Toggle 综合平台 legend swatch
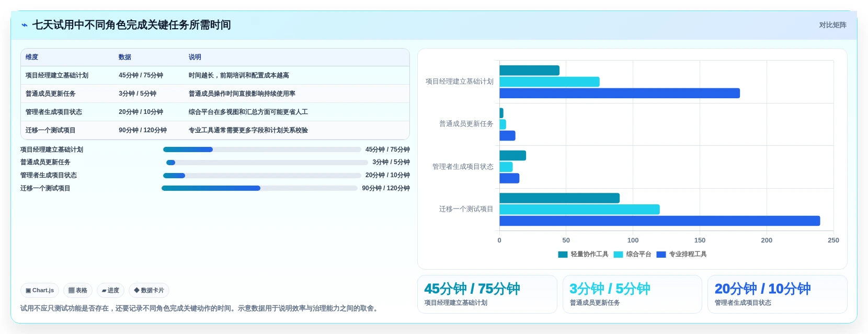868x334 pixels. pos(618,255)
